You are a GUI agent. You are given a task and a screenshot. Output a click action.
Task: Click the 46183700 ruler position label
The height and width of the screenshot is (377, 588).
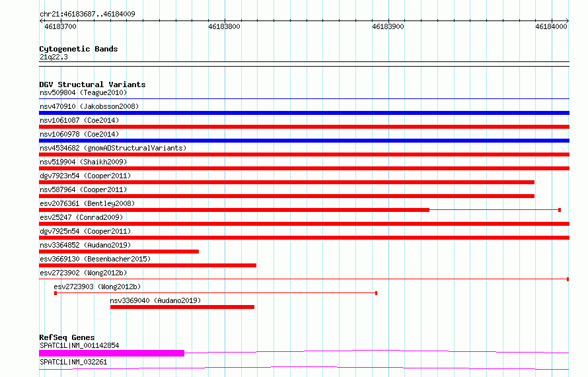coord(60,26)
